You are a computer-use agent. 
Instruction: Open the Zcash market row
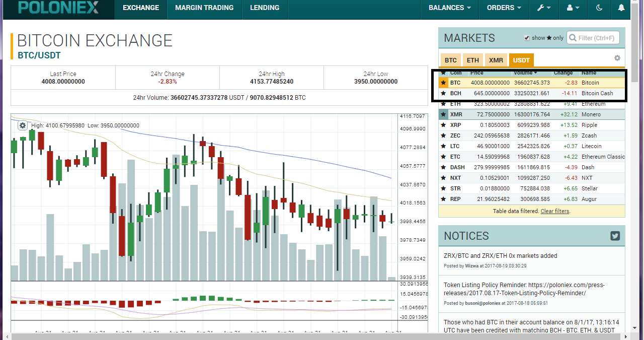click(532, 135)
